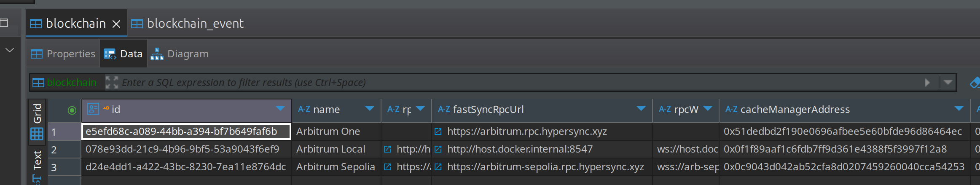This screenshot has width=980, height=185.
Task: Open the name column filter dropdown
Action: (x=370, y=109)
